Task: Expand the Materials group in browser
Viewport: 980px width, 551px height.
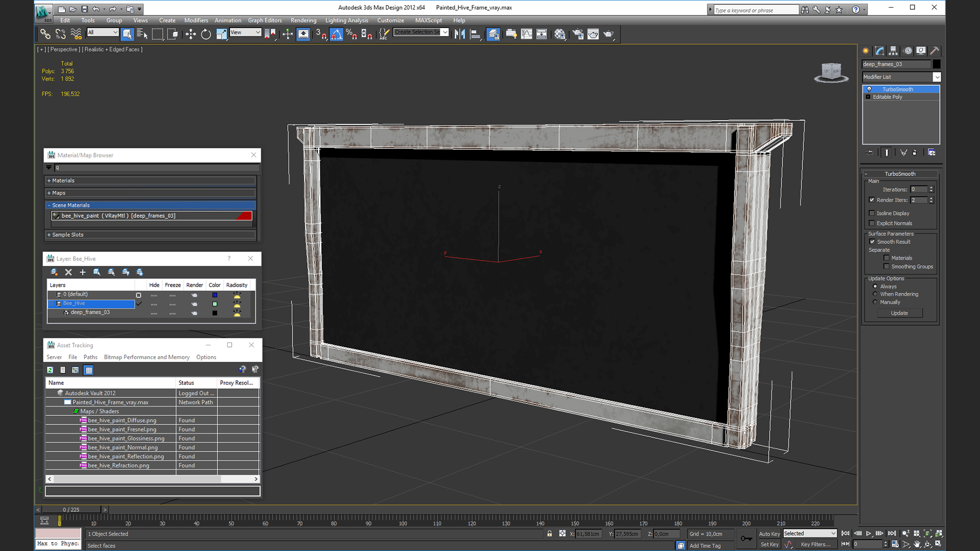Action: tap(151, 181)
